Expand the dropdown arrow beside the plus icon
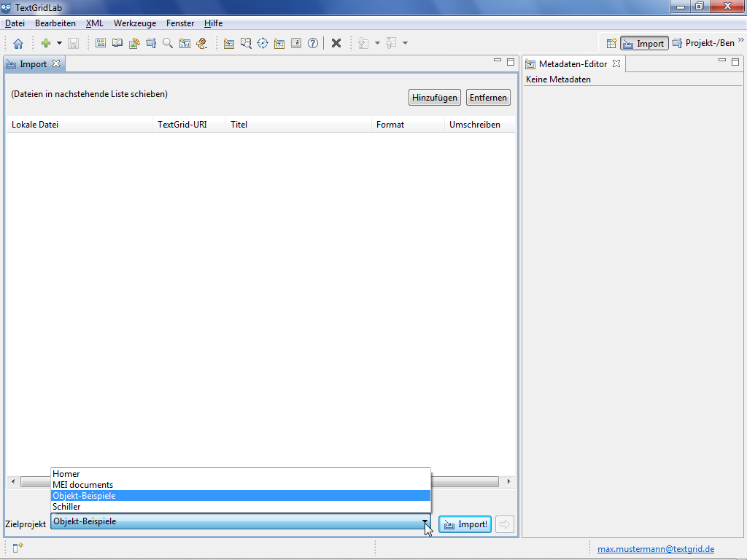Image resolution: width=747 pixels, height=560 pixels. (x=59, y=44)
